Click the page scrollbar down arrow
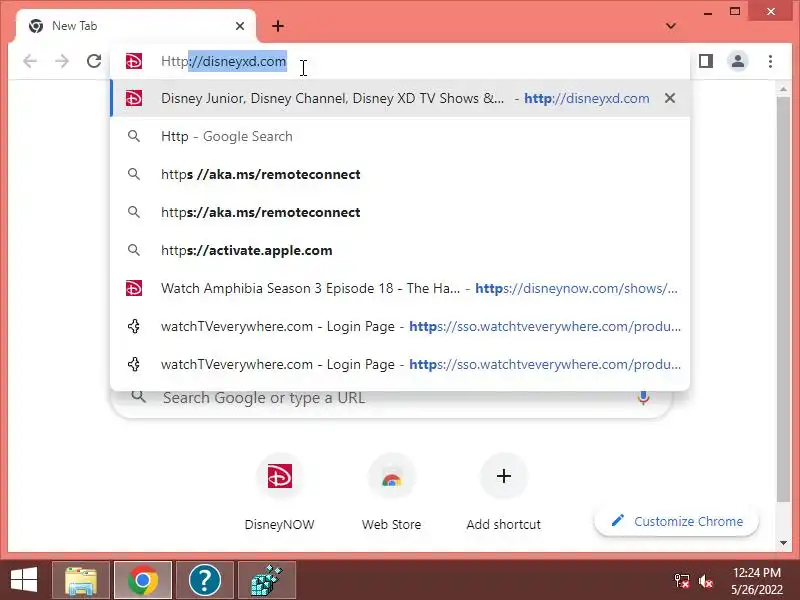This screenshot has width=800, height=600. tap(784, 543)
